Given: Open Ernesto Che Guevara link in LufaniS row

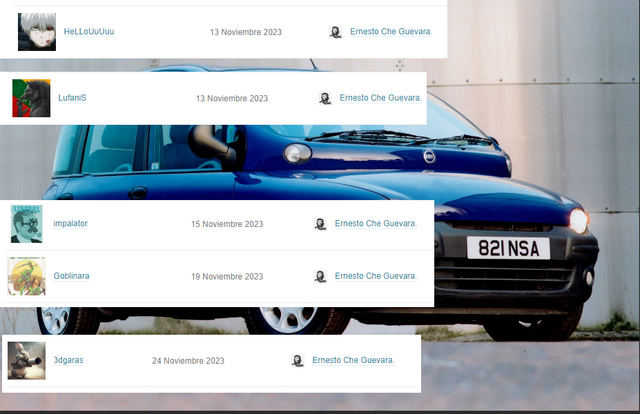Looking at the screenshot, I should [x=380, y=98].
